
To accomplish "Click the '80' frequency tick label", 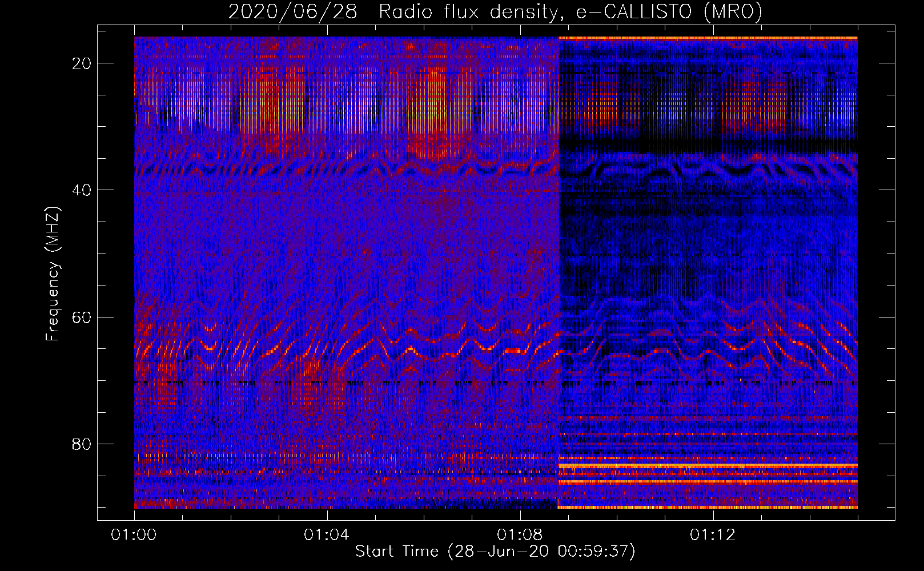I will tap(82, 444).
